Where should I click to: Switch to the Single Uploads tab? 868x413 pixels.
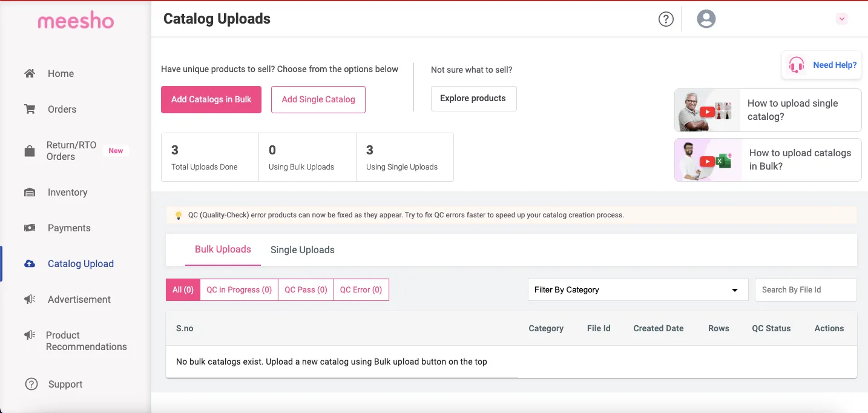click(x=302, y=249)
